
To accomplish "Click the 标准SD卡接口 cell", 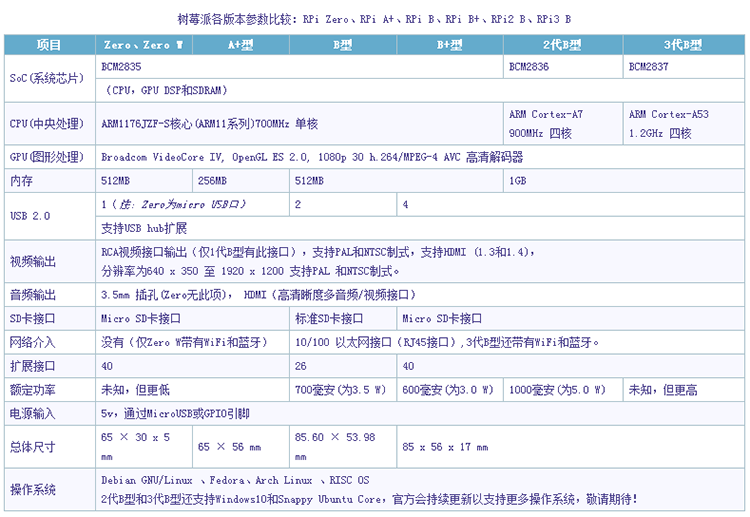I will (x=343, y=319).
